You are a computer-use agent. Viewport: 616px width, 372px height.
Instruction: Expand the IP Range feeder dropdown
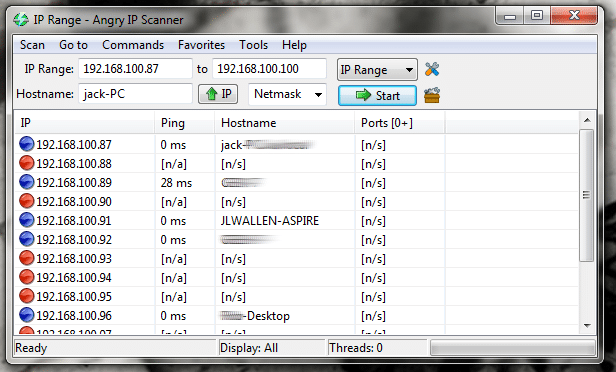[377, 70]
